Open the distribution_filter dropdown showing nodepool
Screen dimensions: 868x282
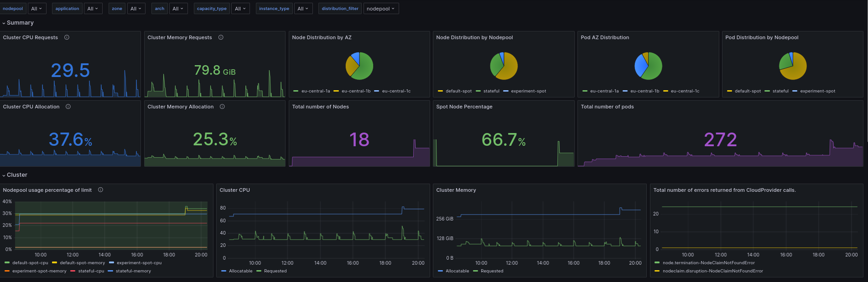point(381,9)
